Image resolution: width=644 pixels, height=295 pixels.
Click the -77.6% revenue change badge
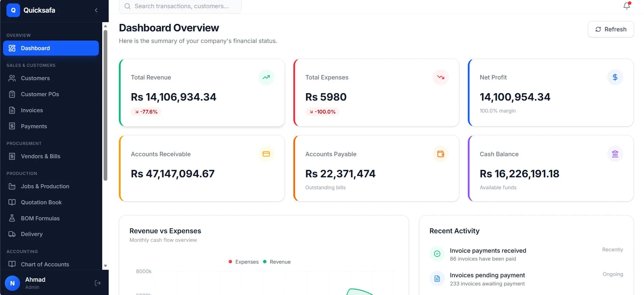(146, 112)
